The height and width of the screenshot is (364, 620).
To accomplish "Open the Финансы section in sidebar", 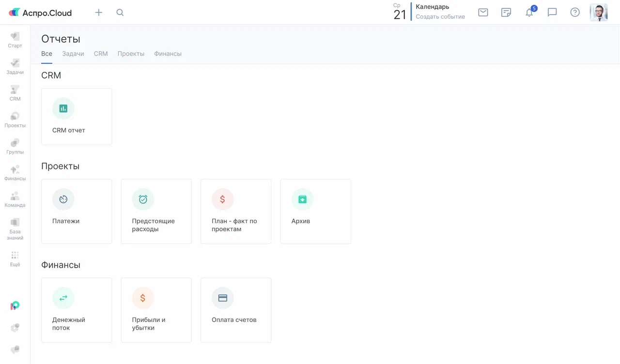I will coord(15,173).
